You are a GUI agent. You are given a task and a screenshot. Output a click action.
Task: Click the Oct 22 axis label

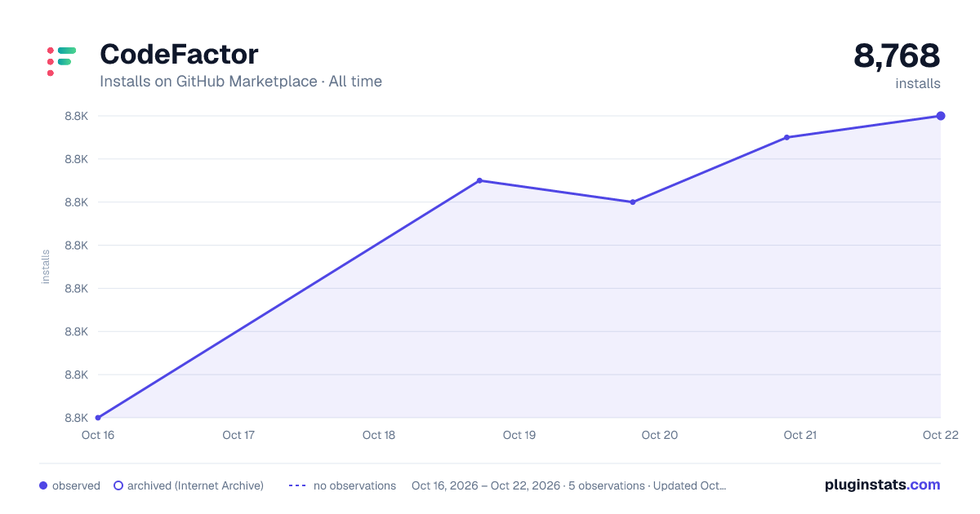click(939, 435)
